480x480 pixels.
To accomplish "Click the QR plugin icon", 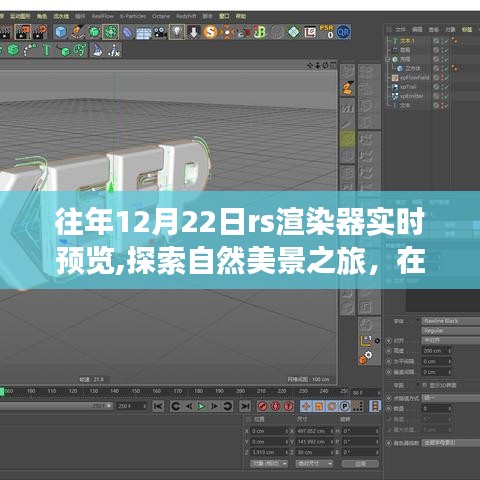I will [343, 32].
